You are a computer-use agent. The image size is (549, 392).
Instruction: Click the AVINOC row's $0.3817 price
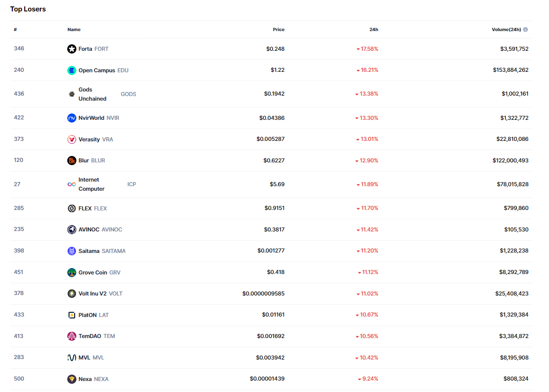[x=274, y=230]
